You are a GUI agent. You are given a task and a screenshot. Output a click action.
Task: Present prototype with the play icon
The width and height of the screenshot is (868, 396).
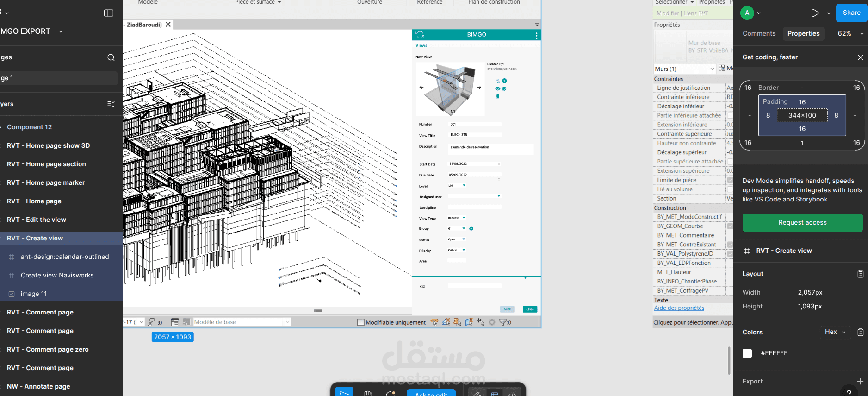tap(815, 13)
